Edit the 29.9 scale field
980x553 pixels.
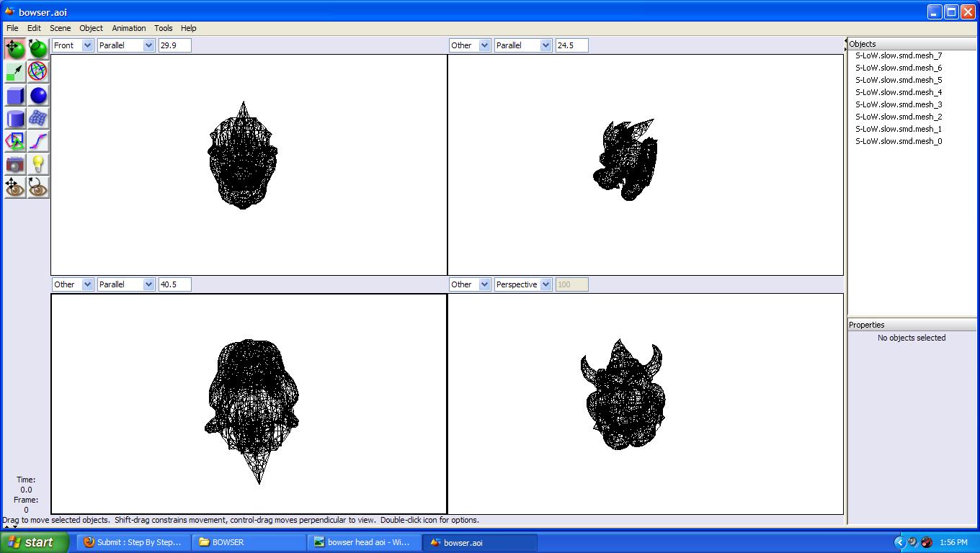pos(174,45)
